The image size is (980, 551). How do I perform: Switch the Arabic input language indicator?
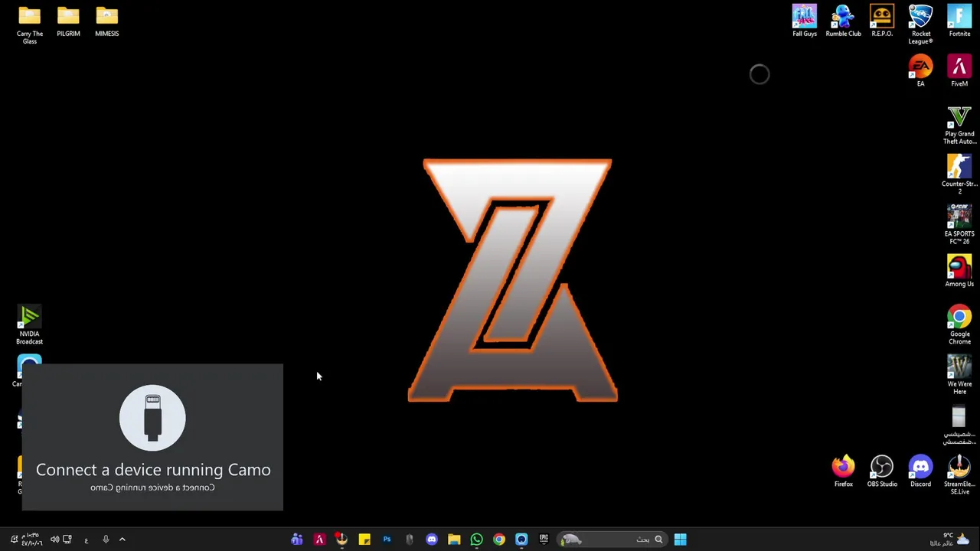coord(87,540)
